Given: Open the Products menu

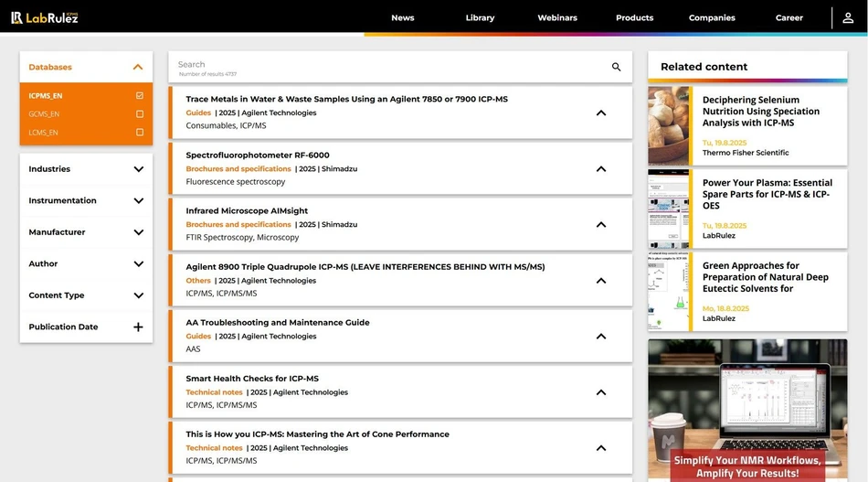Looking at the screenshot, I should point(634,17).
